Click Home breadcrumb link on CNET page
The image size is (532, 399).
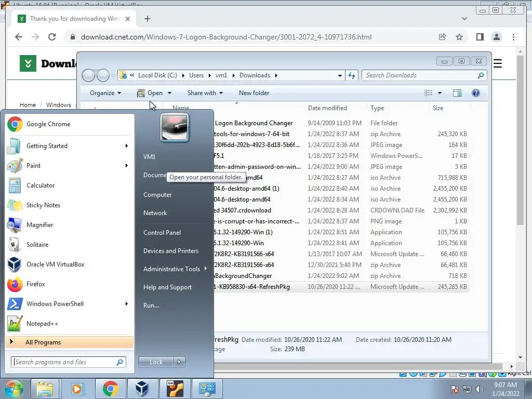pos(28,105)
